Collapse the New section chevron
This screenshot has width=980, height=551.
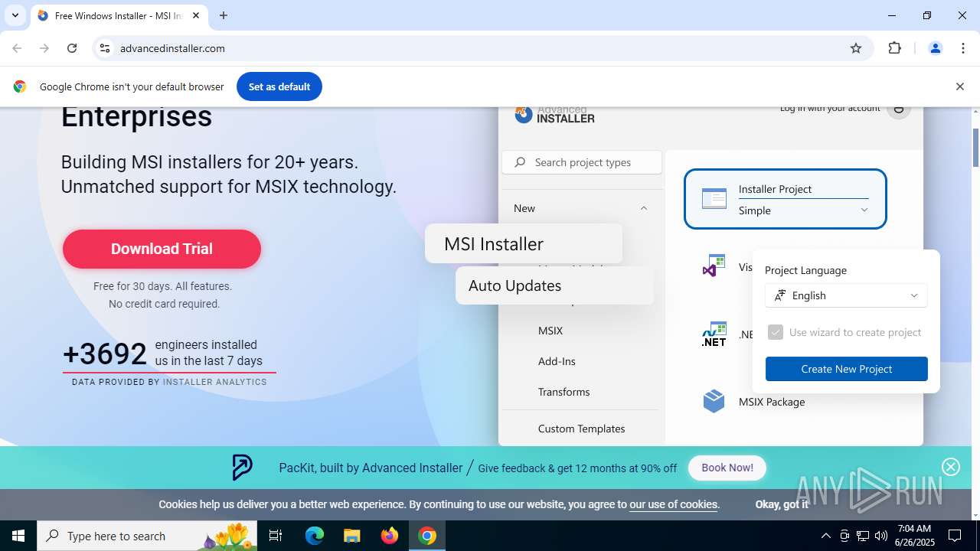[644, 208]
